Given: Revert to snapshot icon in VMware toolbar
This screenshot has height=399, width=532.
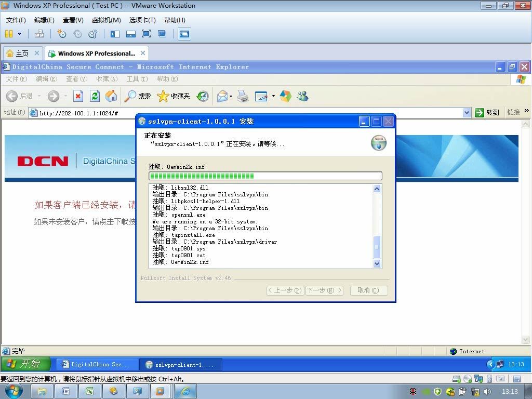Looking at the screenshot, I should [x=77, y=34].
